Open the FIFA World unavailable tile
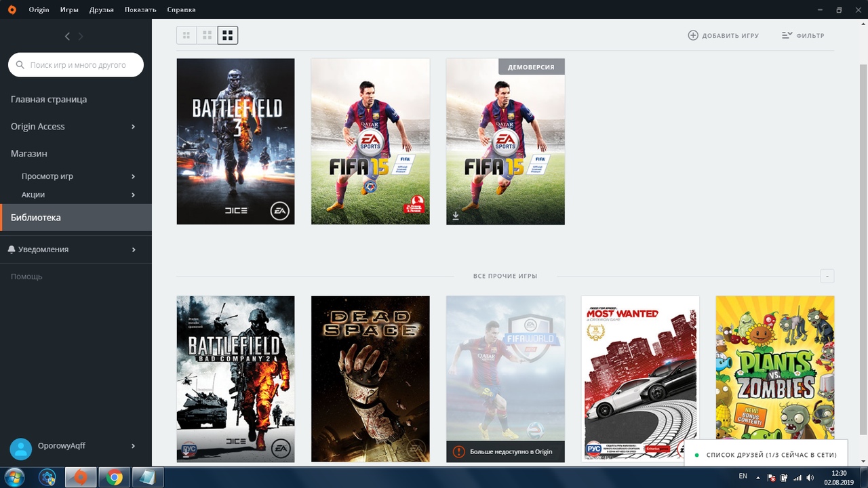The height and width of the screenshot is (488, 868). pyautogui.click(x=505, y=379)
